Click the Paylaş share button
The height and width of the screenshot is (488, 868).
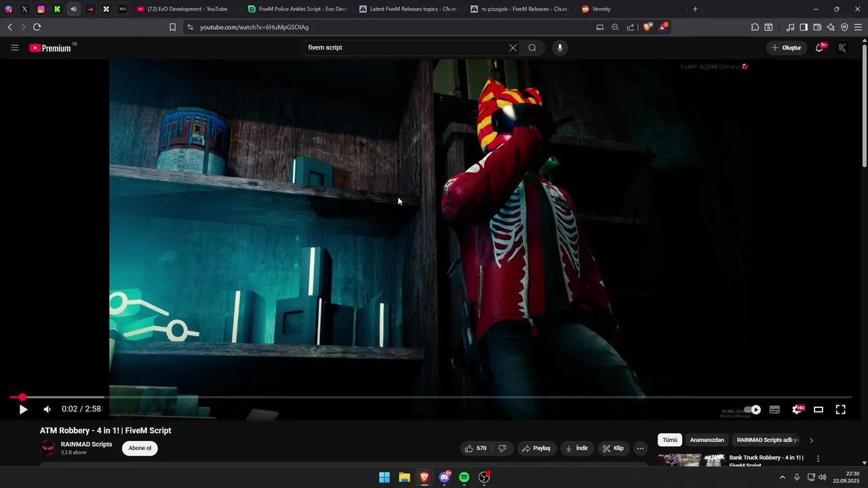click(x=536, y=449)
